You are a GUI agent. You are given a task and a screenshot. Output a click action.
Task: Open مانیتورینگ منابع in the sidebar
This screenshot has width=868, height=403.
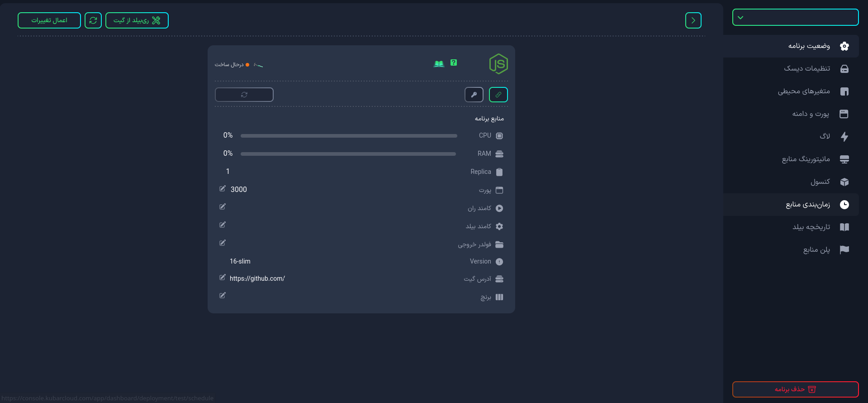click(x=791, y=159)
